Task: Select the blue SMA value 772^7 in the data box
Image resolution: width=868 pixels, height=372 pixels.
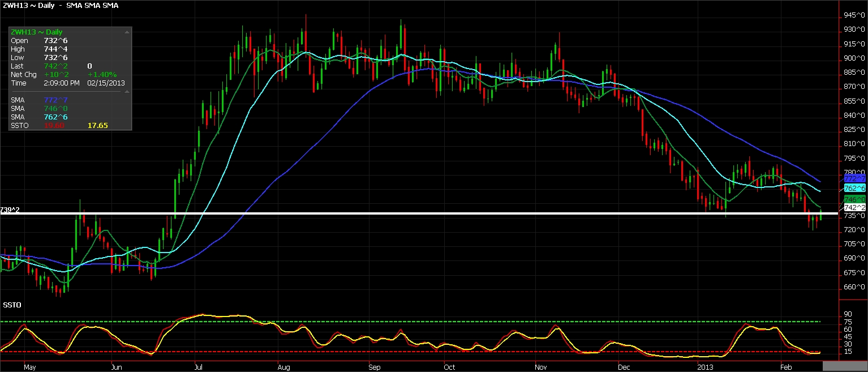Action: [55, 100]
